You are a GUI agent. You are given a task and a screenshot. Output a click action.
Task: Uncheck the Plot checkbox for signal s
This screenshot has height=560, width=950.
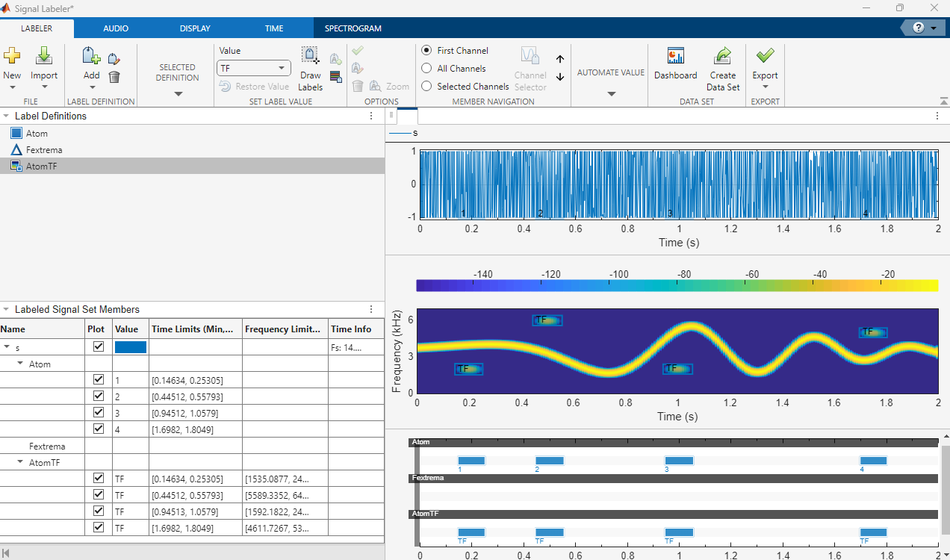click(98, 347)
